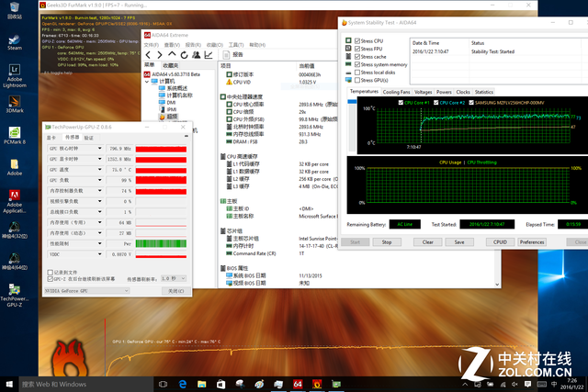
Task: Click 关闭(C) button in GPU-Z
Action: [175, 291]
